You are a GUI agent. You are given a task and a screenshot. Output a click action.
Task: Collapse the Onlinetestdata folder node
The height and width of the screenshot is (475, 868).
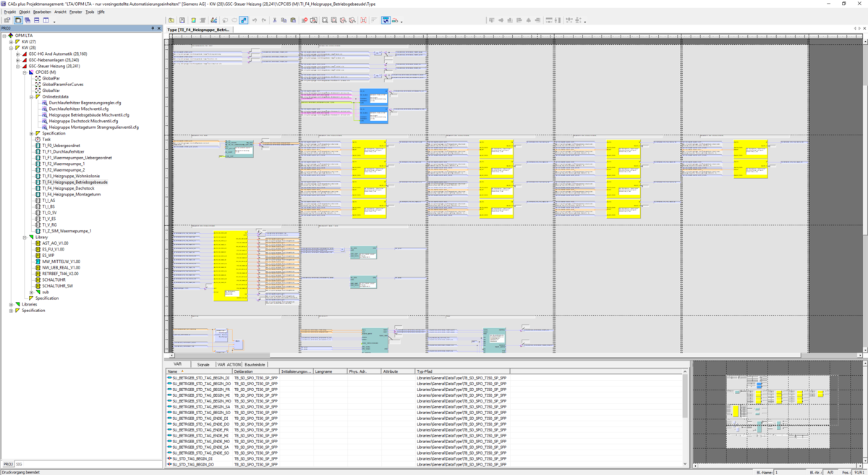coord(31,96)
